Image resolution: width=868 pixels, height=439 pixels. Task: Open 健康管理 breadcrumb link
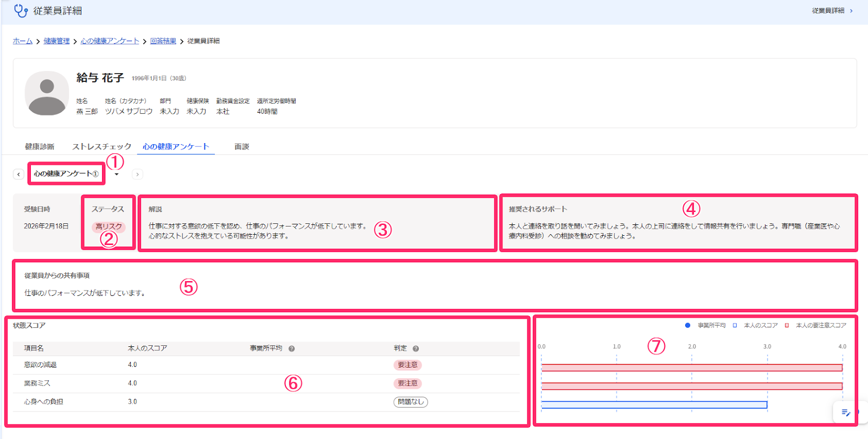[x=56, y=41]
